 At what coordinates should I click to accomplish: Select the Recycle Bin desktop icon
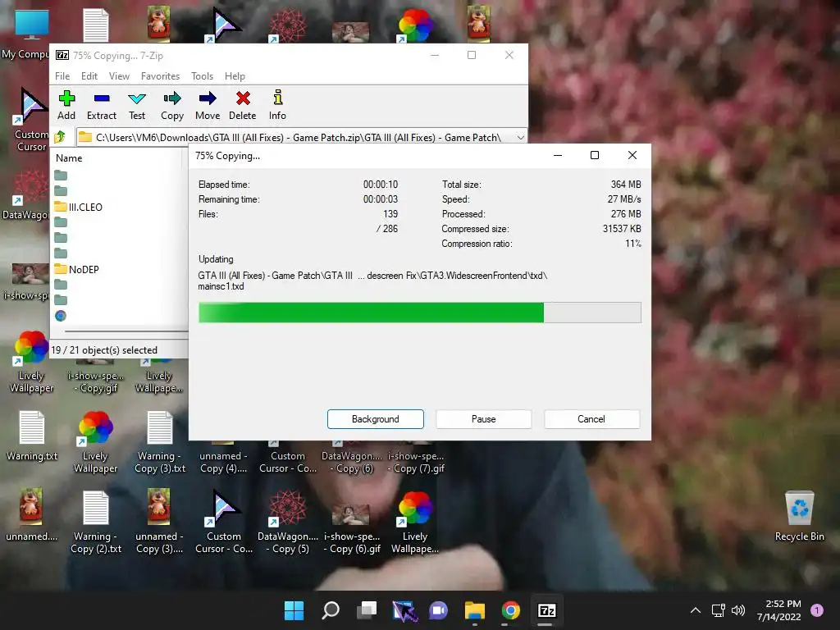tap(799, 517)
